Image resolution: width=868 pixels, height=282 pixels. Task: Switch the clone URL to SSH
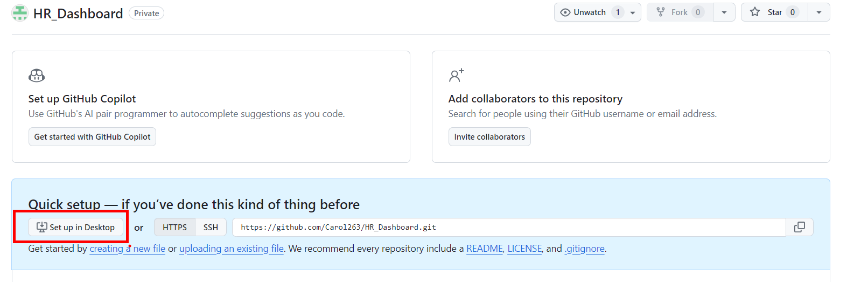click(211, 227)
